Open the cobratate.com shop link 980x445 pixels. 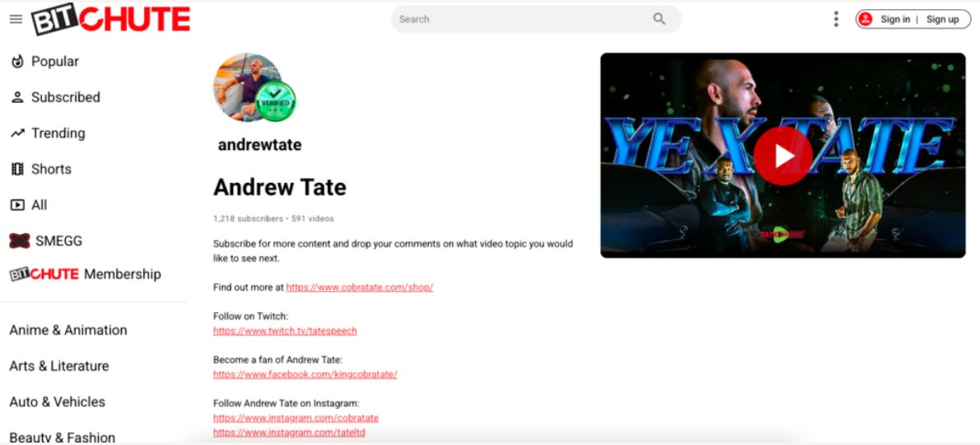pyautogui.click(x=359, y=288)
